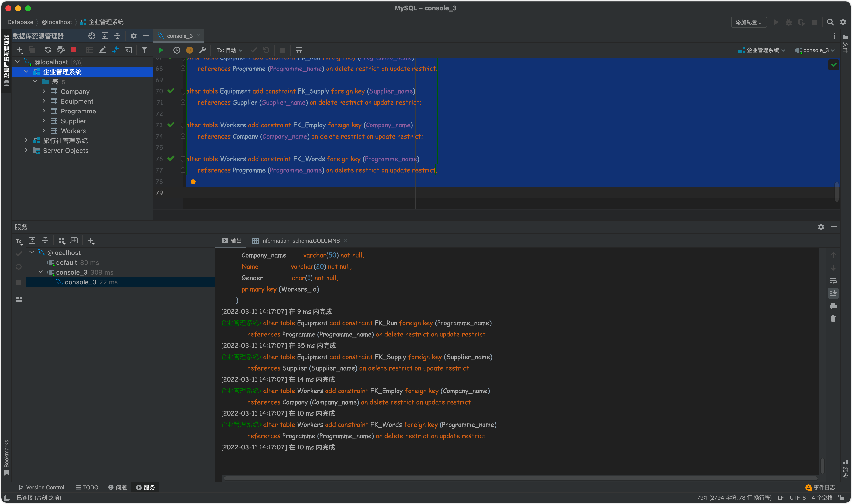Collapse all nodes in database explorer
This screenshot has height=504, width=852.
[x=117, y=36]
